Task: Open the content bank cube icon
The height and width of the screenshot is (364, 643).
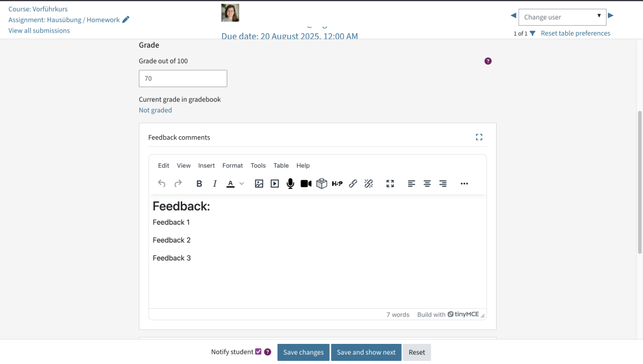Action: [322, 184]
